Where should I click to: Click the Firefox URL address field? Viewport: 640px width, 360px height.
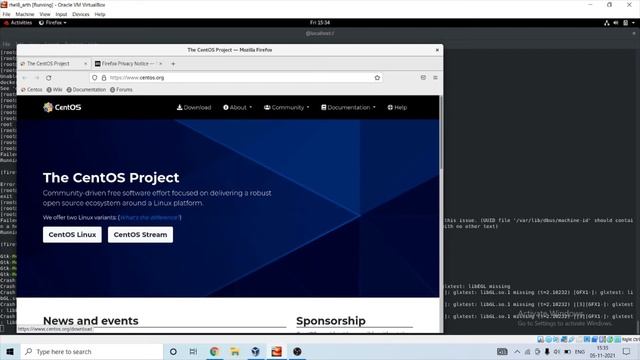pyautogui.click(x=237, y=78)
